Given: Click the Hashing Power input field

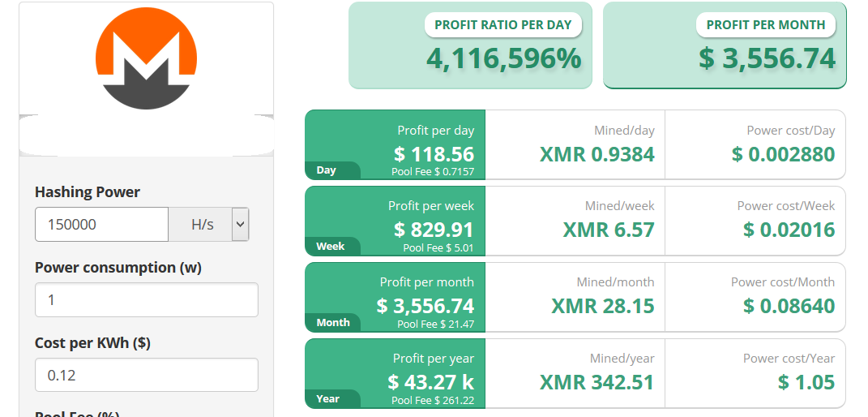Looking at the screenshot, I should coord(102,224).
